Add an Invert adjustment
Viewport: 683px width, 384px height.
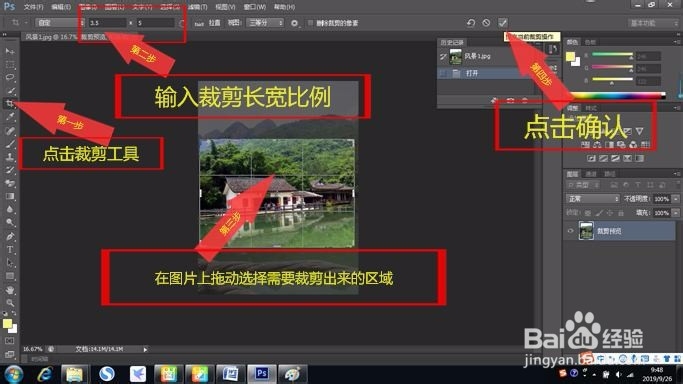pyautogui.click(x=592, y=158)
